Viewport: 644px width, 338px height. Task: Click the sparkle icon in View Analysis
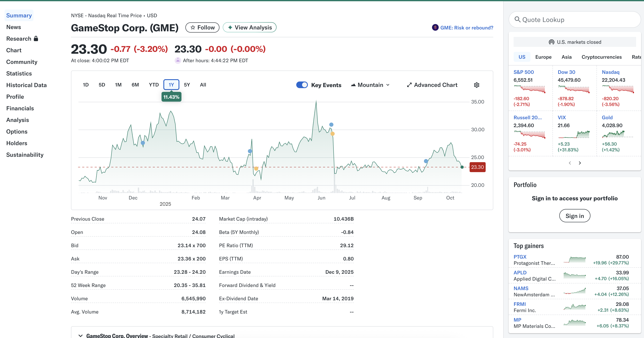pyautogui.click(x=230, y=27)
